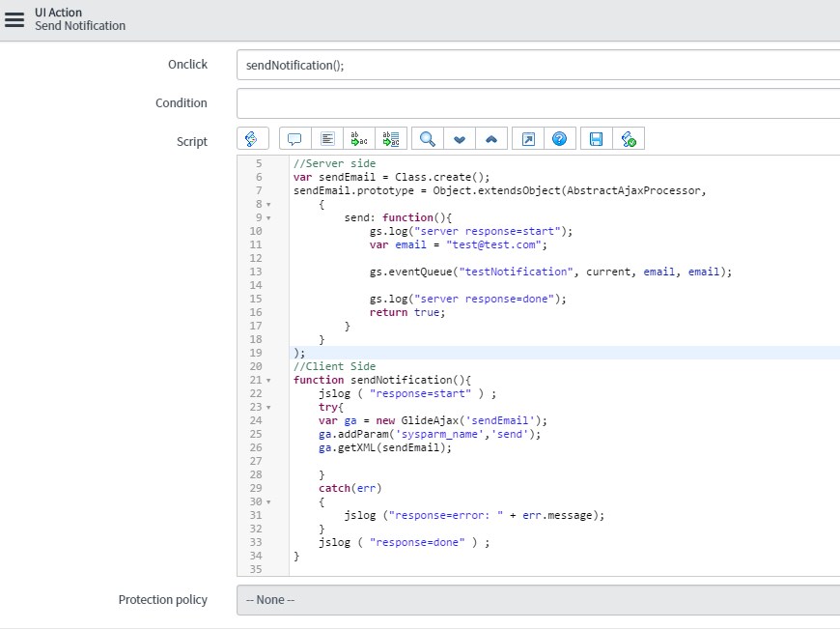Click the "return true;" line
The height and width of the screenshot is (630, 840).
(407, 312)
